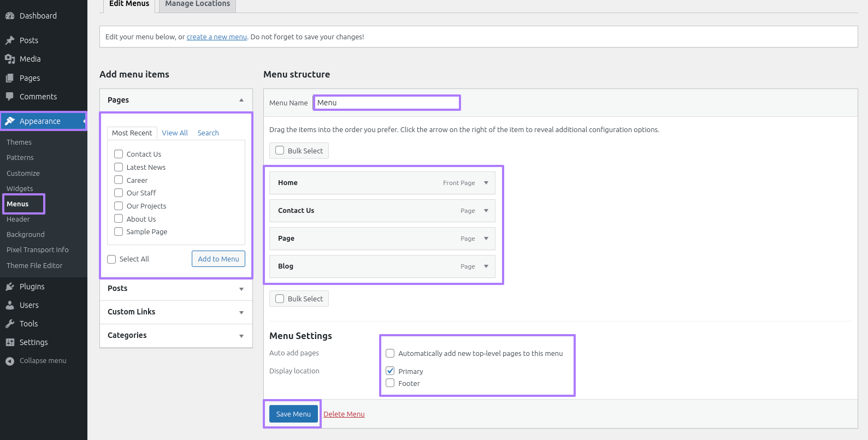Image resolution: width=868 pixels, height=440 pixels.
Task: Check the Contact Us page checkbox
Action: [x=119, y=154]
